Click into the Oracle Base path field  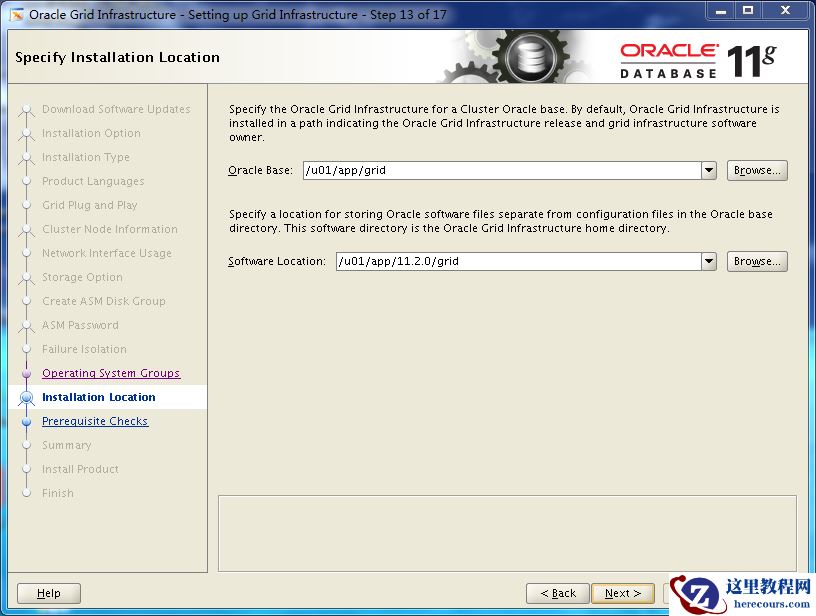tap(502, 170)
